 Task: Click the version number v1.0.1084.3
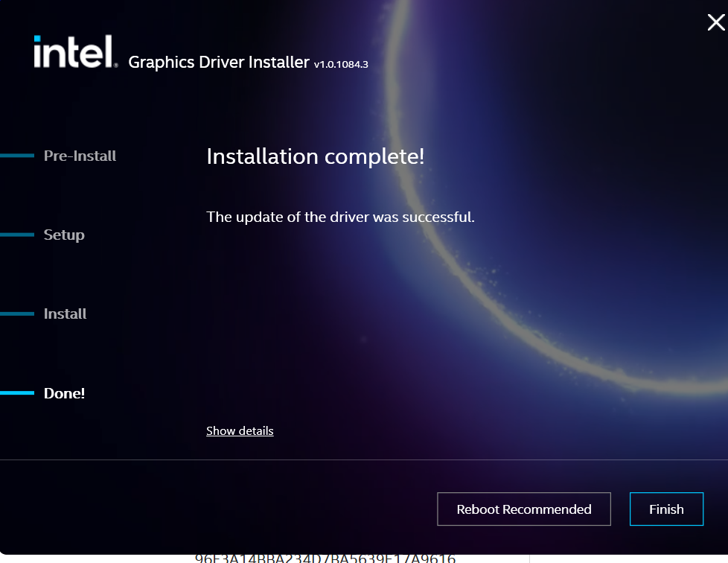click(x=341, y=65)
